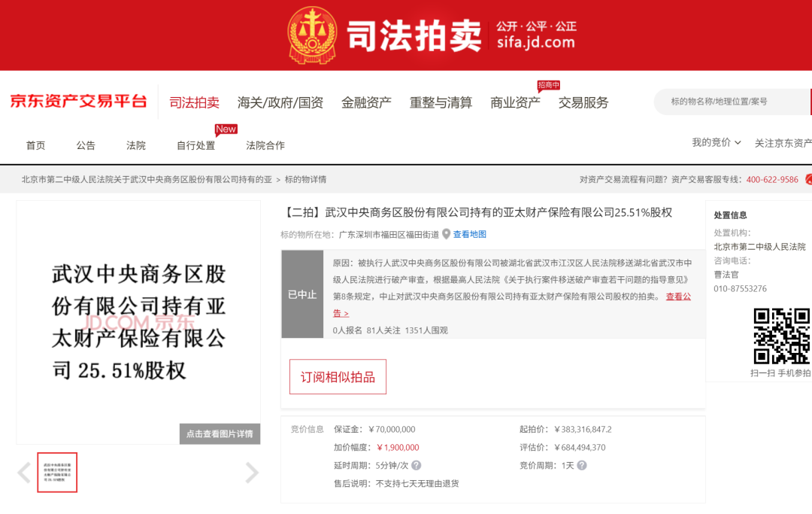This screenshot has height=514, width=812.
Task: Open the 司法拍卖 navigation tab
Action: point(194,103)
